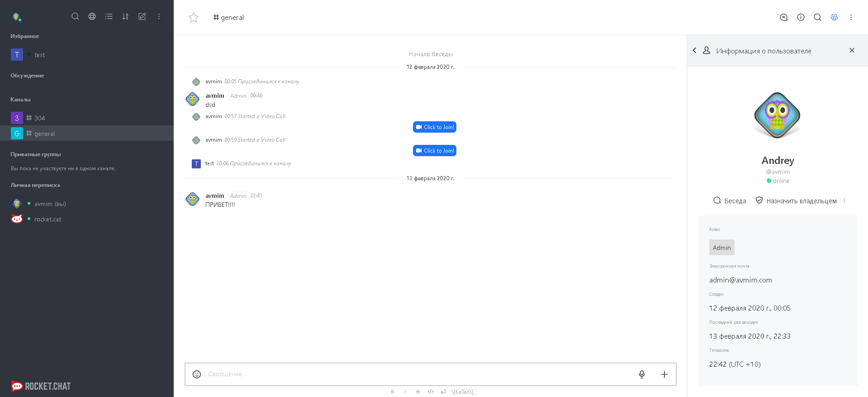Click the microphone audio message icon
Viewport: 868px width, 397px height.
[x=641, y=374]
